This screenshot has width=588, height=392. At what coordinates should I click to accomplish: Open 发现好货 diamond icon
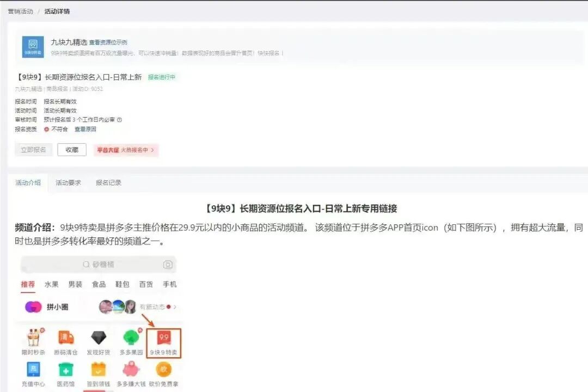tap(99, 338)
